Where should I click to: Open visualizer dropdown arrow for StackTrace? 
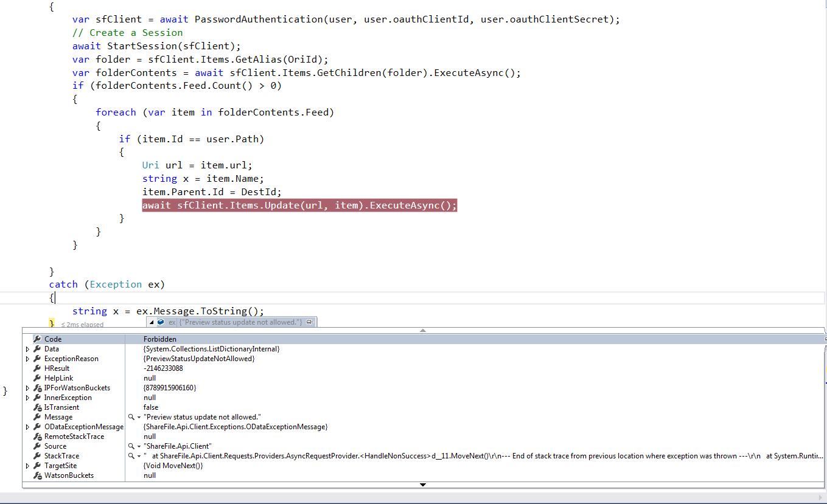click(139, 457)
